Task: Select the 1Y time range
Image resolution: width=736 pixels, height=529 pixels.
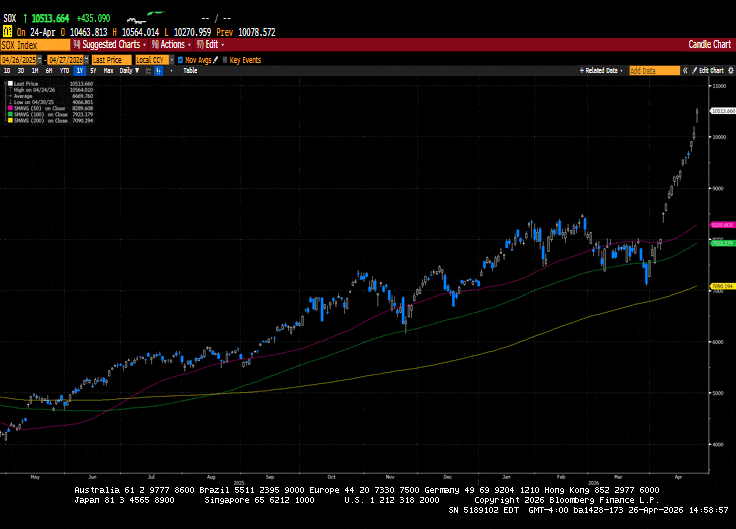Action: [x=79, y=71]
